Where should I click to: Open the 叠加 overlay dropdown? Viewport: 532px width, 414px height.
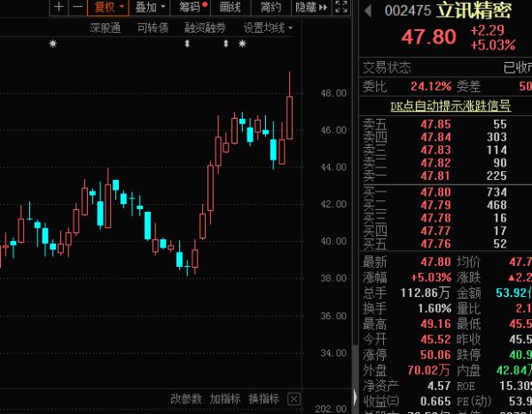coord(150,7)
